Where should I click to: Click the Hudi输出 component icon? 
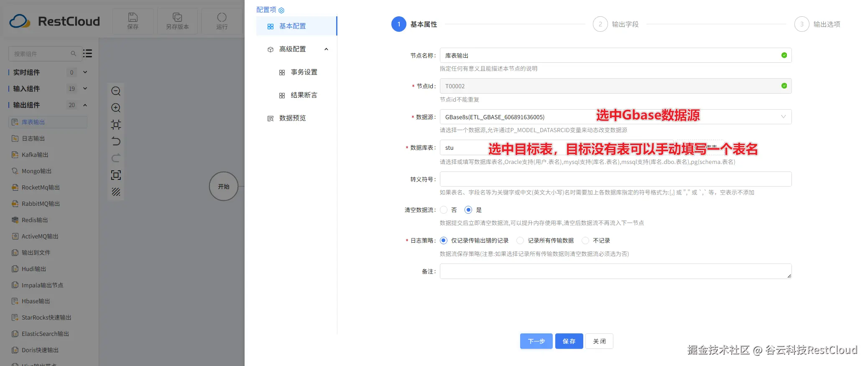coord(15,269)
